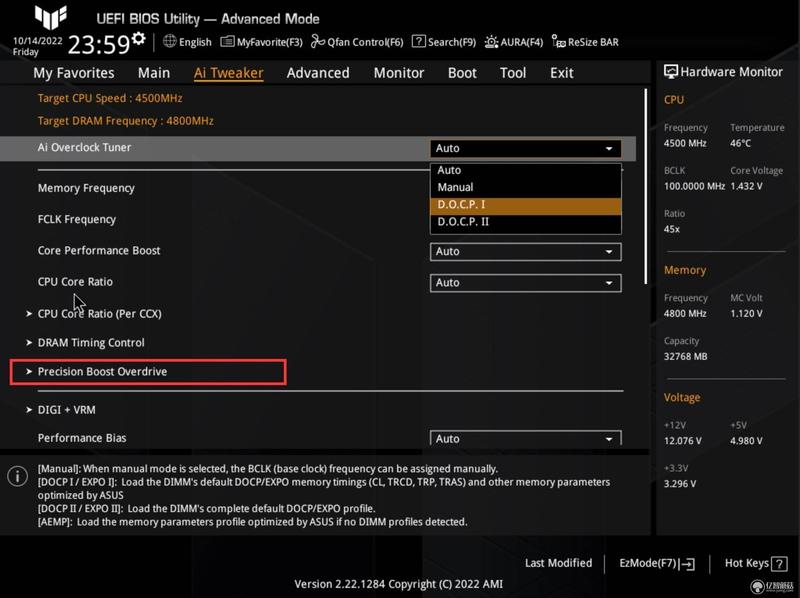Click the globe language icon
800x598 pixels.
click(x=169, y=41)
